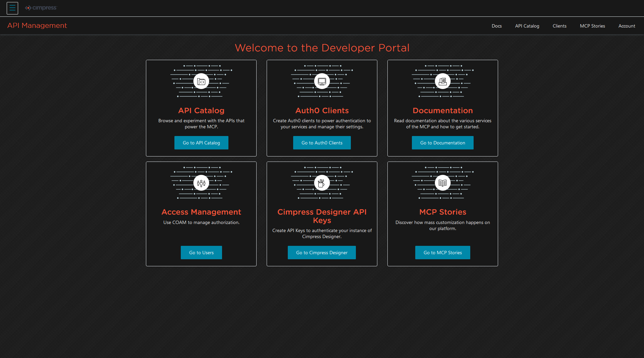Click the Go to Cimpress Designer button
Screen dimensions: 644x358
322,253
